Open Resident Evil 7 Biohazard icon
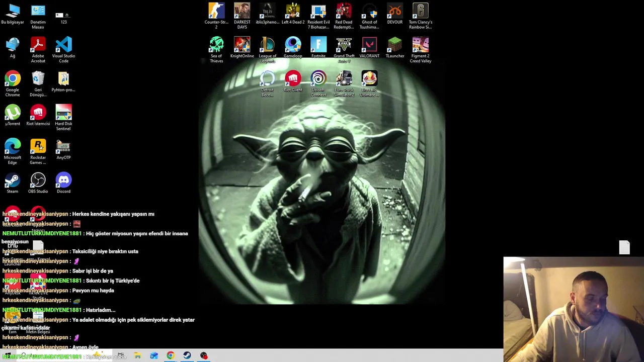Screen dimensions: 644x362 click(x=318, y=17)
